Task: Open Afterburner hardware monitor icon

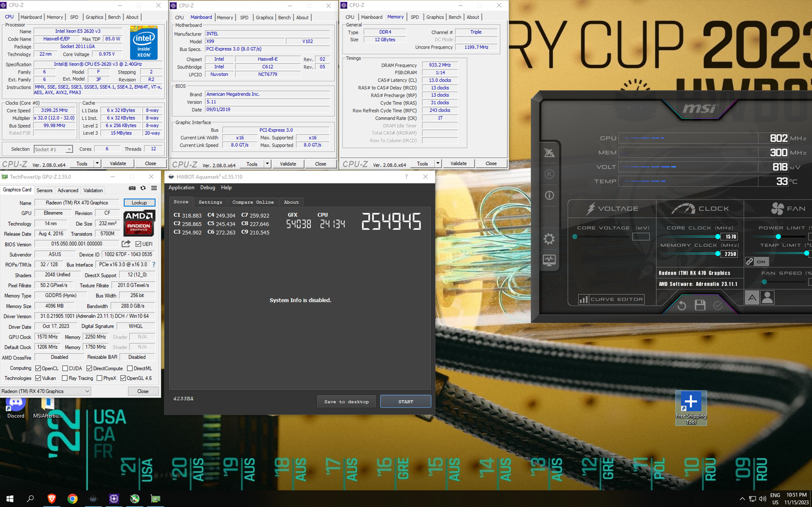Action: (549, 260)
